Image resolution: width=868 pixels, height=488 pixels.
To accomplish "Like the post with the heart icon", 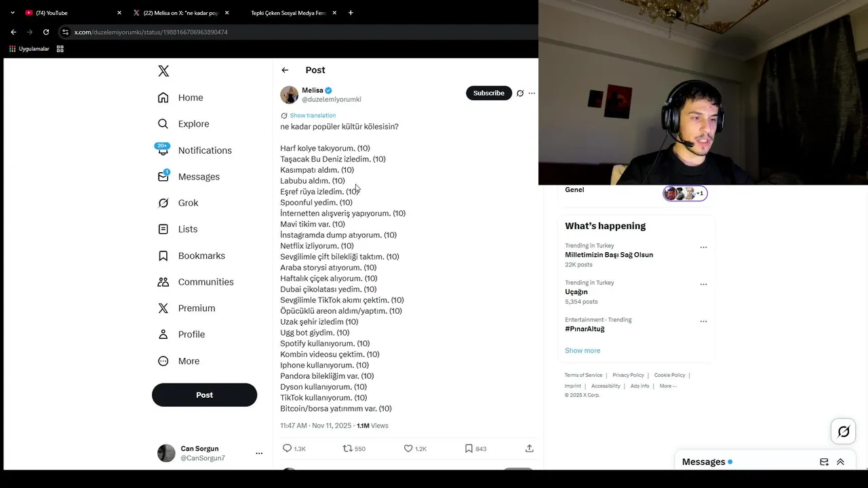I will coord(415,449).
